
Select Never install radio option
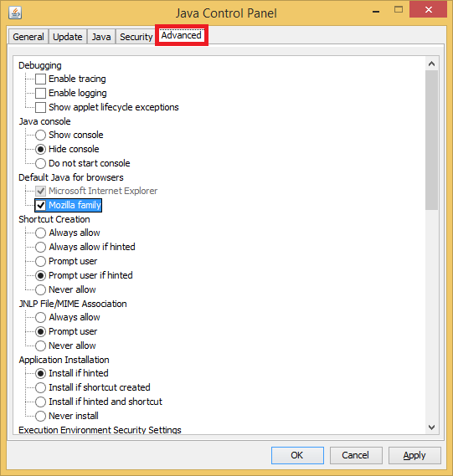[x=40, y=416]
